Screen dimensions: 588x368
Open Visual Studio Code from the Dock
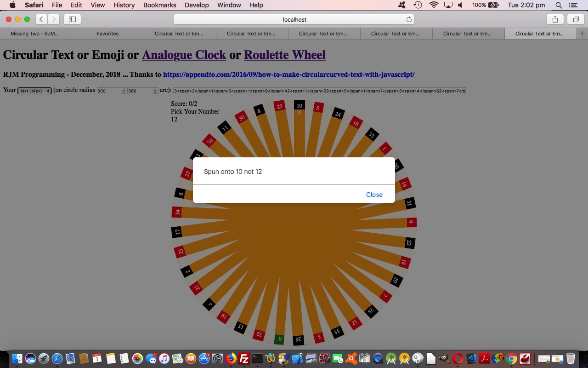pyautogui.click(x=471, y=358)
